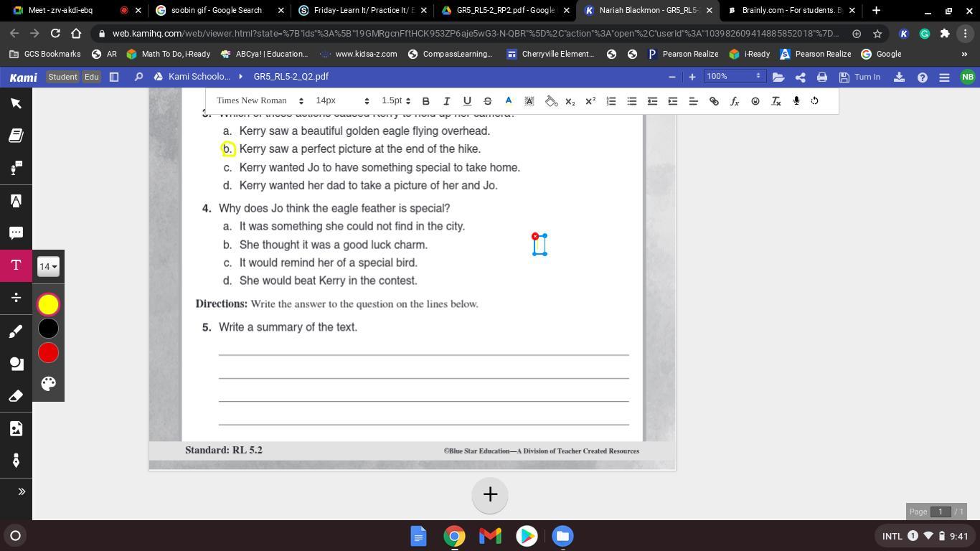This screenshot has width=980, height=551.
Task: Select the Text Box tool
Action: (16, 265)
